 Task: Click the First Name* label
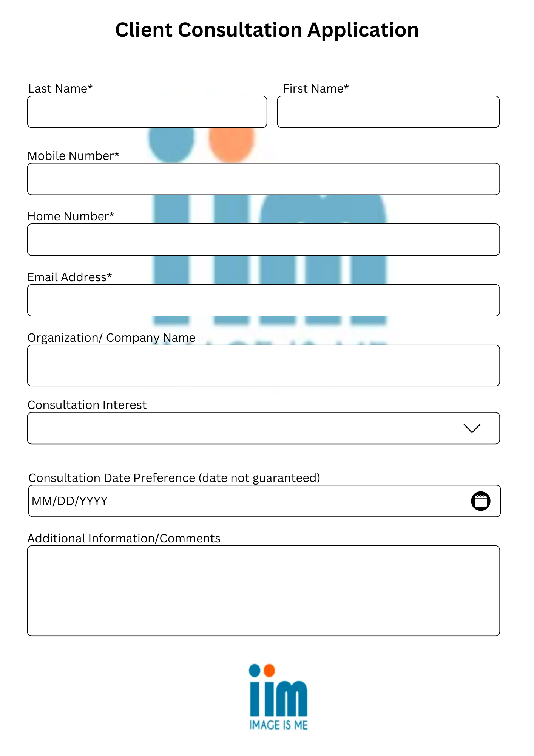[316, 88]
